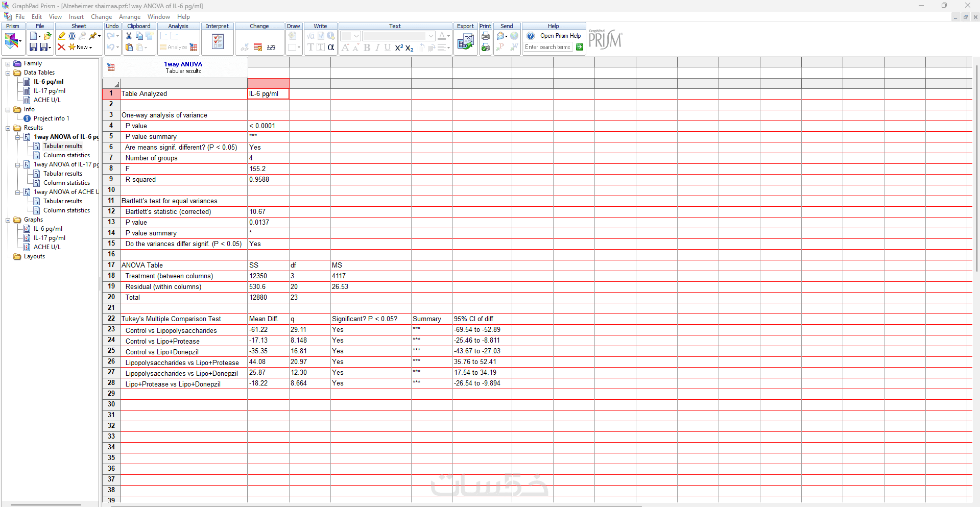
Task: Open the IL-6 pg/ml graph
Action: tap(48, 229)
